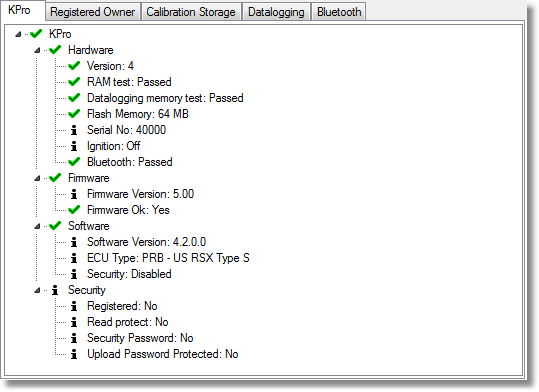Click info icon for Upload Password Protected

74,354
